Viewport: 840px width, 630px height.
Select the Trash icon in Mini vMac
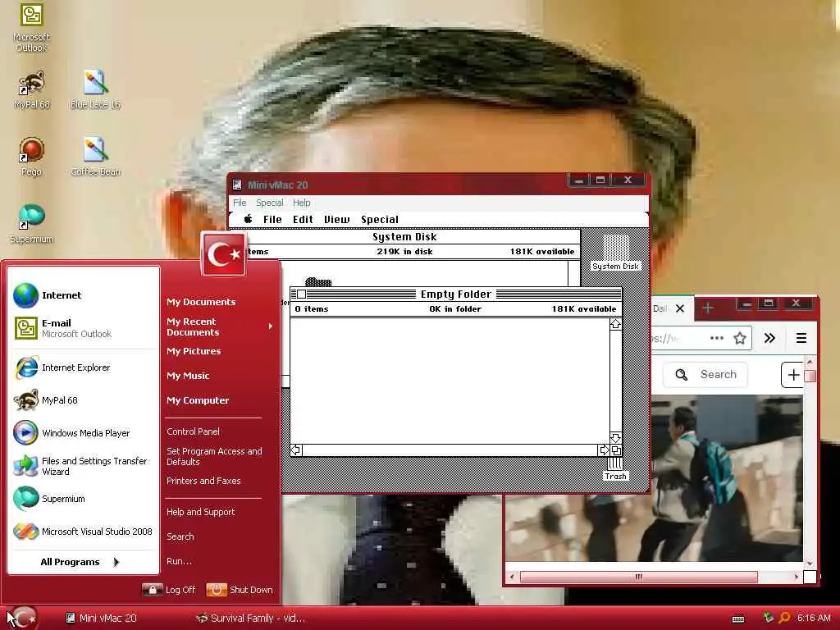[615, 470]
